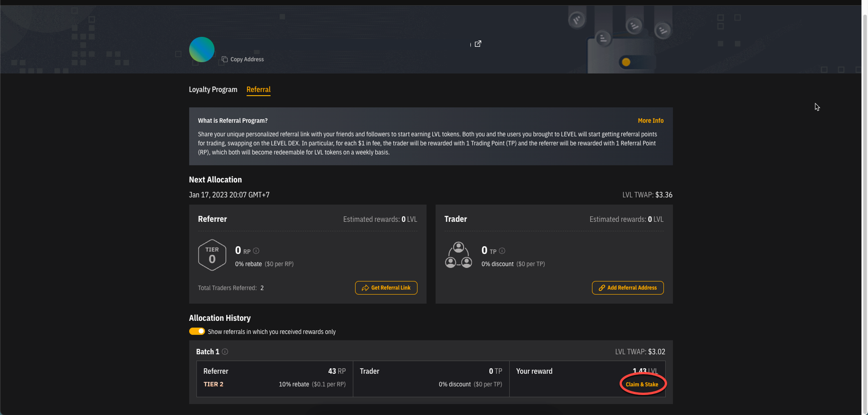This screenshot has width=868, height=415.
Task: Click the copy icon beside Copy Address
Action: pyautogui.click(x=224, y=59)
